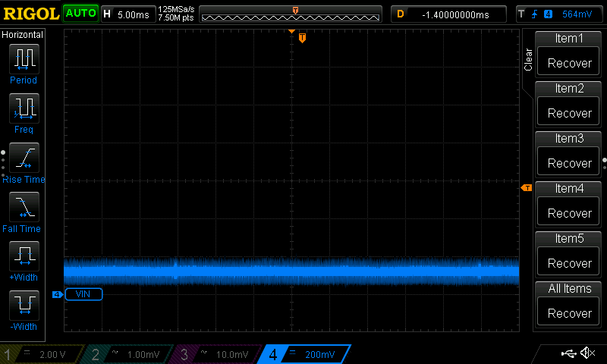
Task: Click the H horizontal label badge
Action: point(107,14)
